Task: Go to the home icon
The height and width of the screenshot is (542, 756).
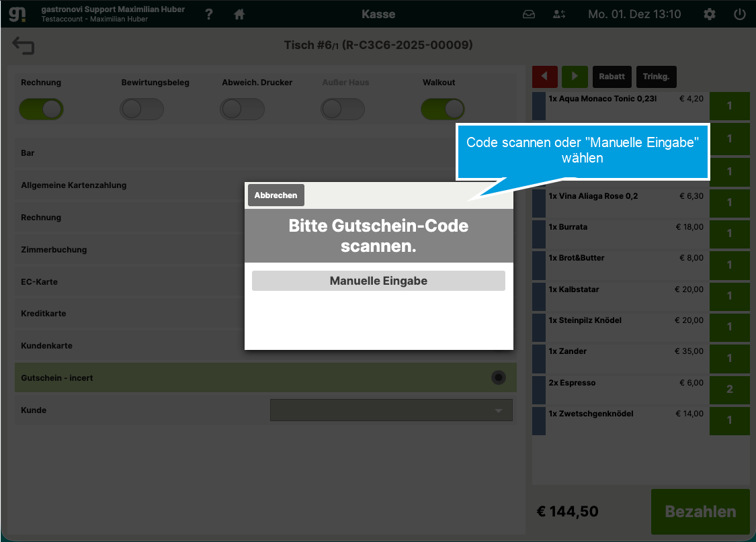Action: point(239,15)
